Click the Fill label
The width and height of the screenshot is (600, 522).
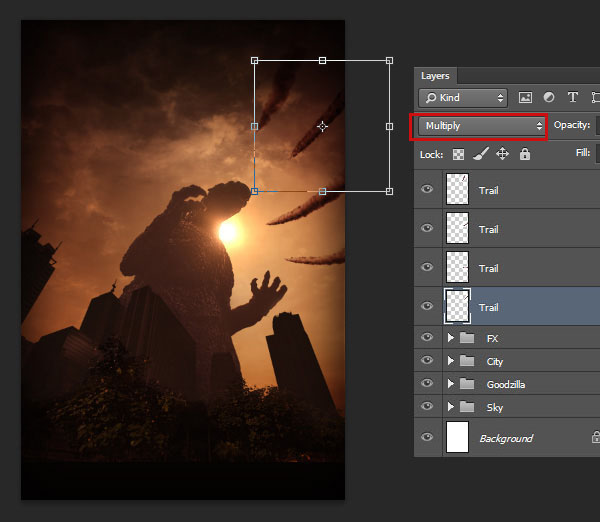(583, 153)
